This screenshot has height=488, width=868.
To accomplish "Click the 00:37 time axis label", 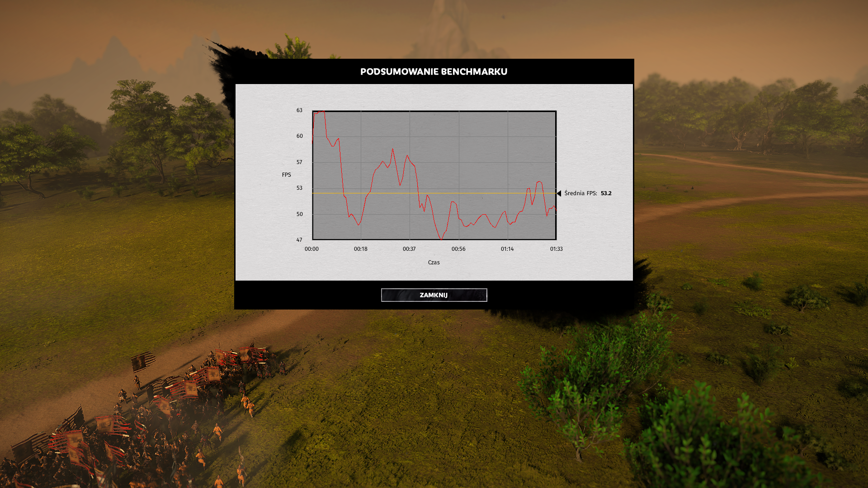I will point(409,249).
